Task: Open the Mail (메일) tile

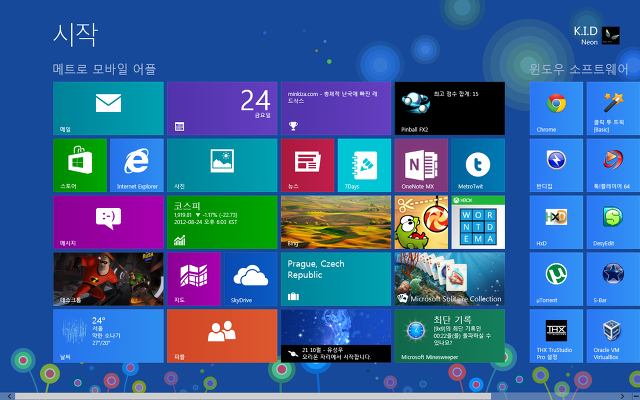Action: [x=108, y=108]
